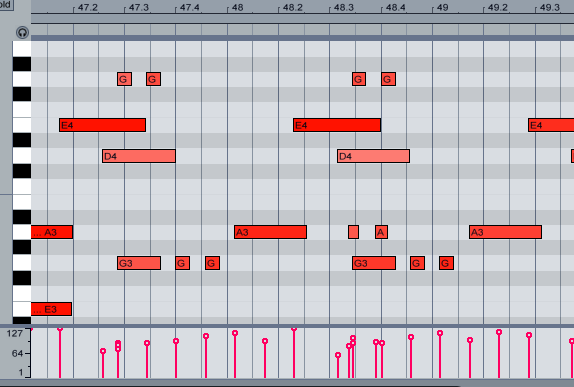
Task: Click the velocity marker at bar 48
Action: coord(235,333)
